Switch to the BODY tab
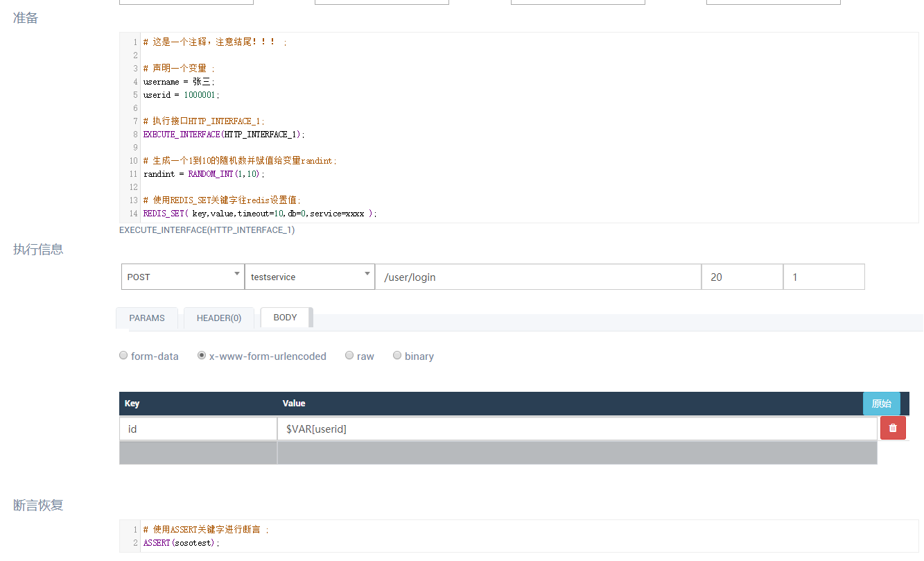The width and height of the screenshot is (924, 561). coord(285,317)
